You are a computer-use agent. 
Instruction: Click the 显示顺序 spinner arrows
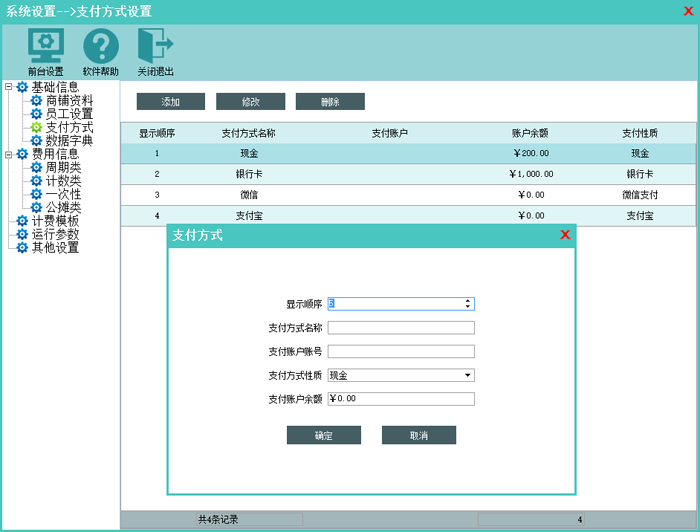pos(467,303)
